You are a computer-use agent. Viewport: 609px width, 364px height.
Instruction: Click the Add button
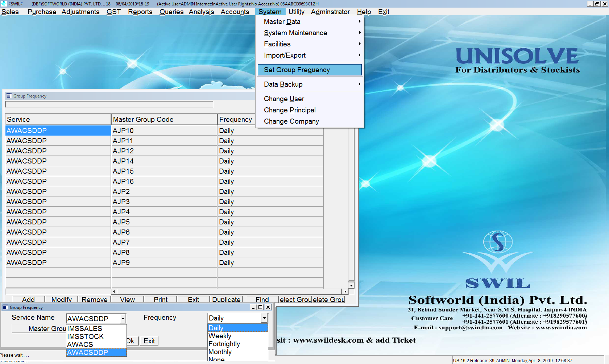[28, 299]
